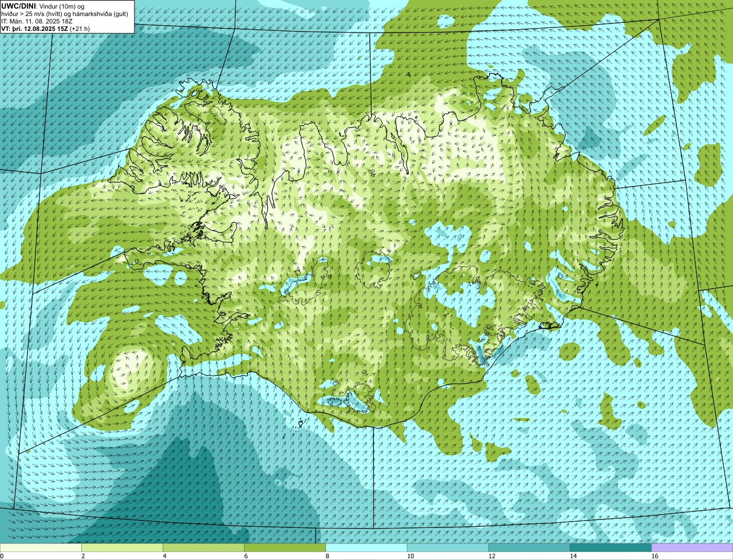Click the 2–4 m/s light green legend swatch
The image size is (733, 560).
coord(122,547)
